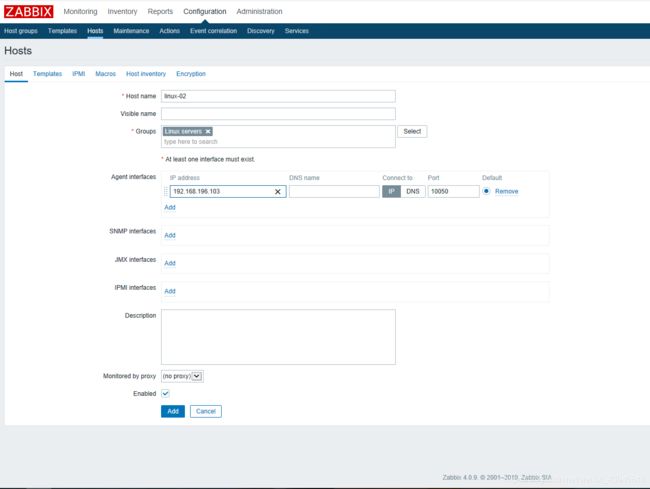Toggle the Enabled checkbox
This screenshot has width=650, height=489.
pos(166,393)
